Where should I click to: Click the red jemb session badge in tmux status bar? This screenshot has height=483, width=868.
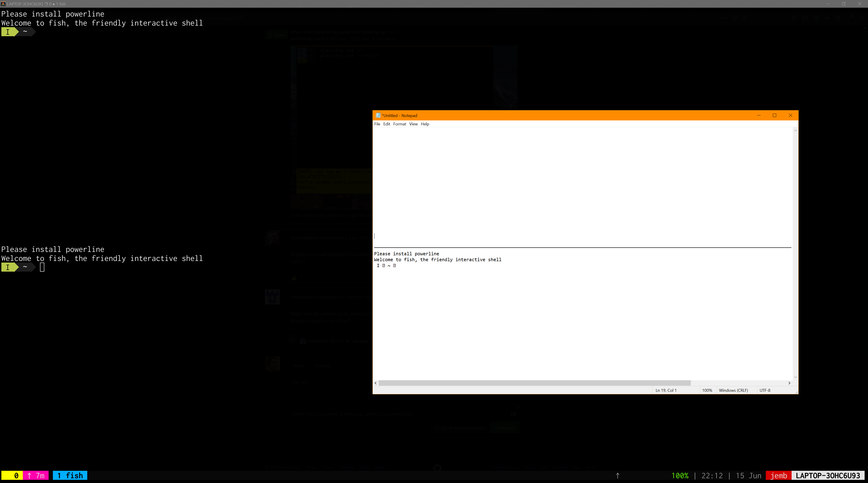click(779, 476)
